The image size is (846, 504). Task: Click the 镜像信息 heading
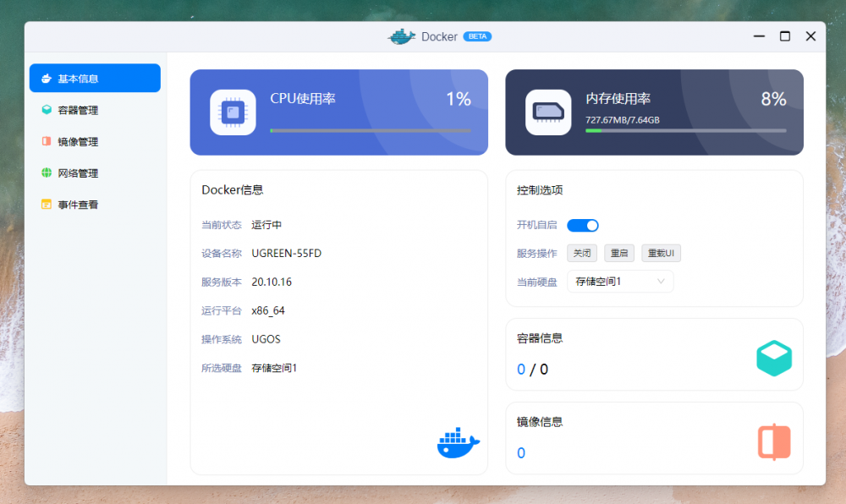click(x=540, y=421)
